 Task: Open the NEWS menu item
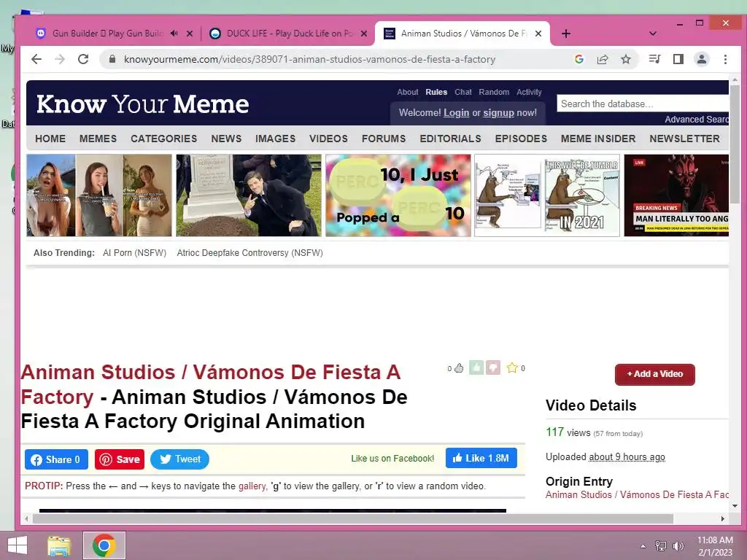coord(226,139)
